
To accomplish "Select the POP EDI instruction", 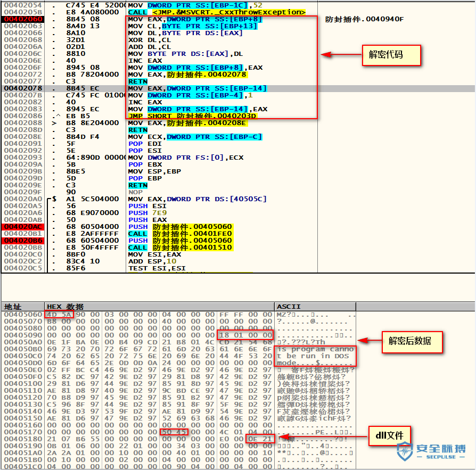I will click(x=145, y=144).
